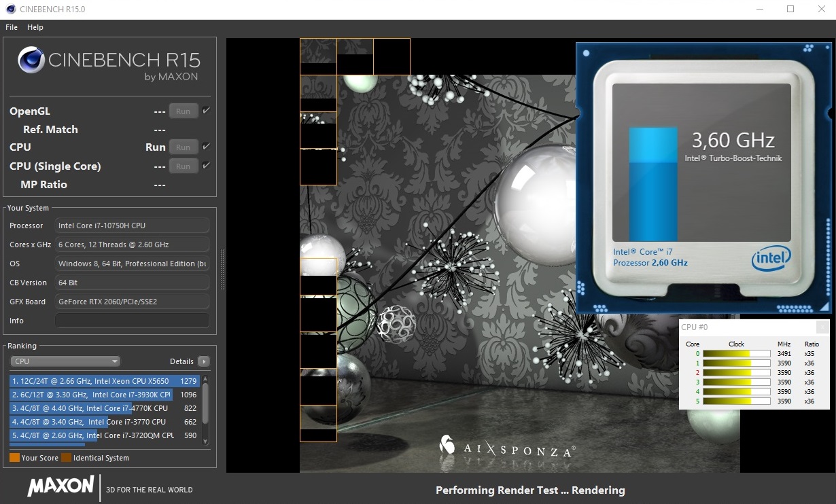836x504 pixels.
Task: Click the Performing Render Test status text
Action: (x=530, y=490)
